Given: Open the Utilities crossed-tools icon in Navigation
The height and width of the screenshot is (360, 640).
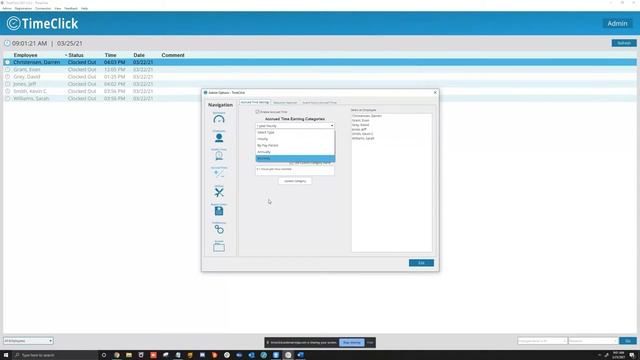Looking at the screenshot, I should point(219,192).
